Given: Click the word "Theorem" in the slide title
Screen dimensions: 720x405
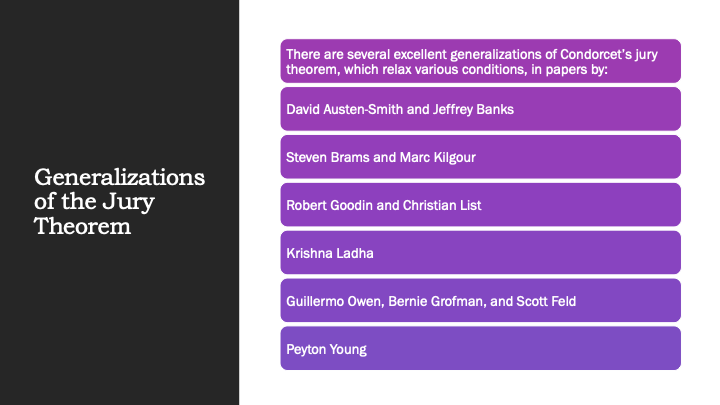Looking at the screenshot, I should coord(82,226).
